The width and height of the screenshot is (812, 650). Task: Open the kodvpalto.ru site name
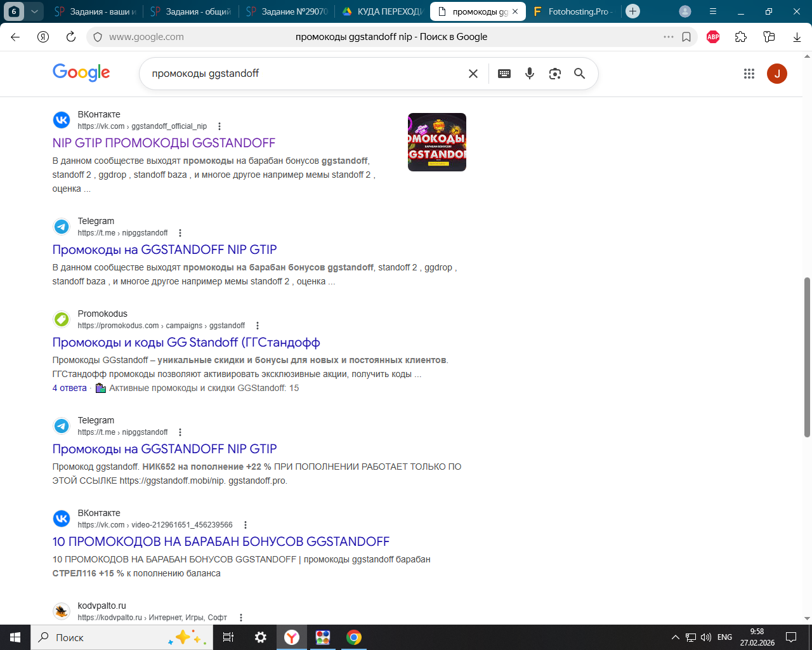[102, 606]
